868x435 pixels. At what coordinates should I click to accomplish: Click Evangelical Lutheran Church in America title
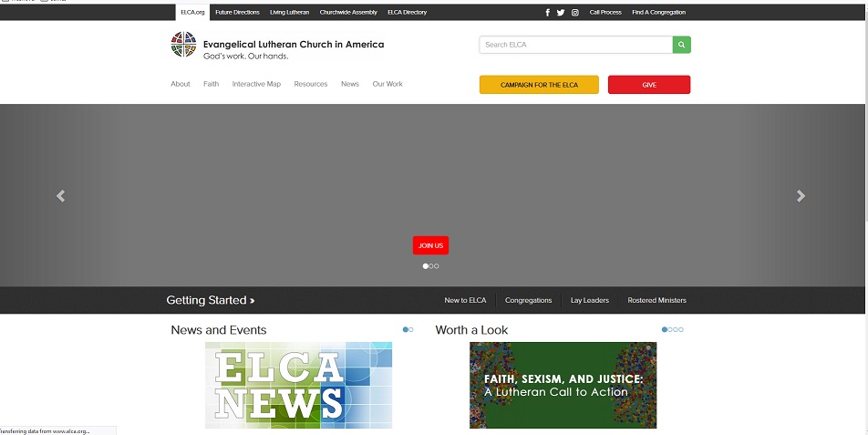click(x=294, y=45)
